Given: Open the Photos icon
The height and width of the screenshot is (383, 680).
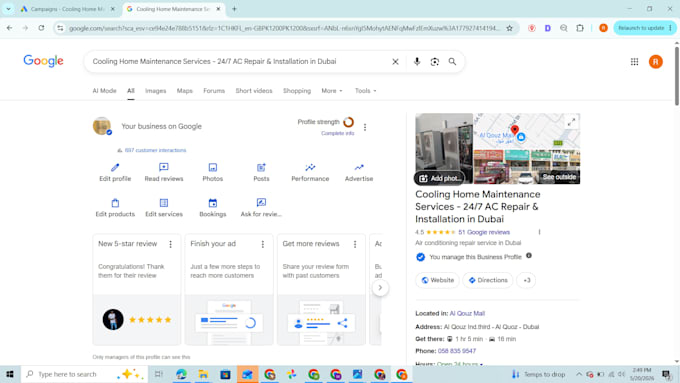Looking at the screenshot, I should (x=212, y=167).
